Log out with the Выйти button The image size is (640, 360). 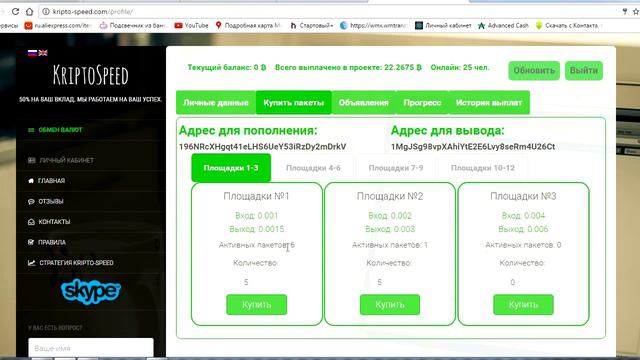[x=584, y=71]
